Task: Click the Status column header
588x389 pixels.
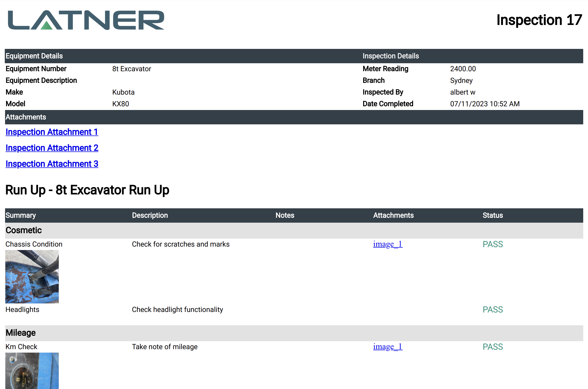Action: point(493,215)
